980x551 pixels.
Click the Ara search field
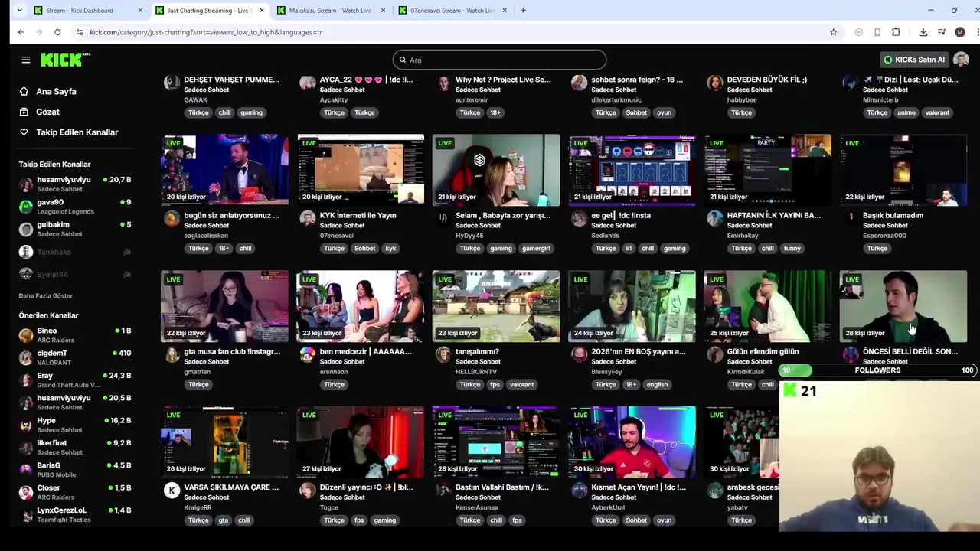(499, 60)
